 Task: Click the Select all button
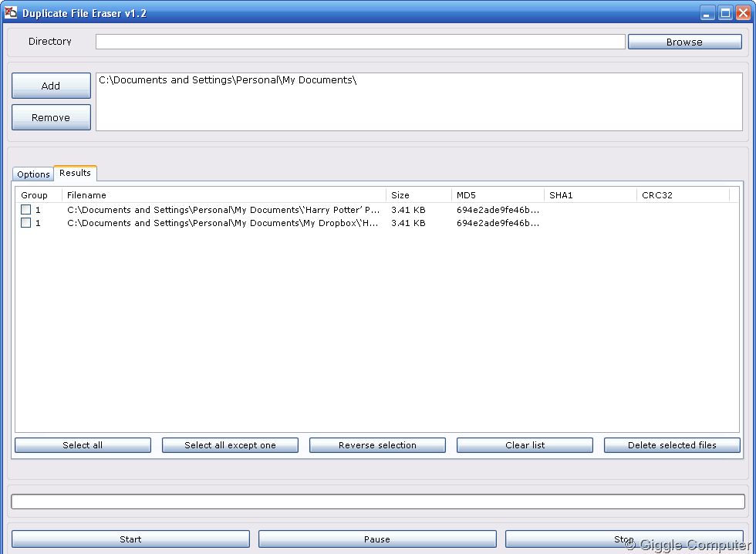[83, 445]
